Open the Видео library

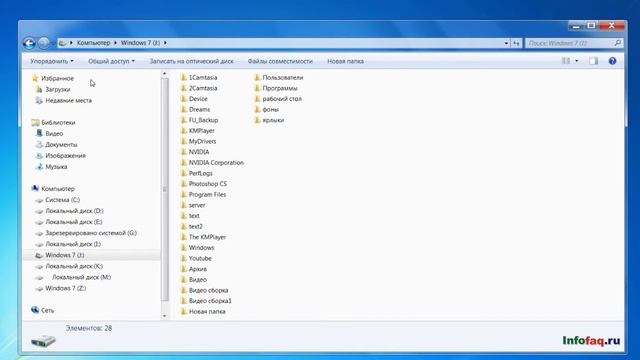click(x=54, y=133)
